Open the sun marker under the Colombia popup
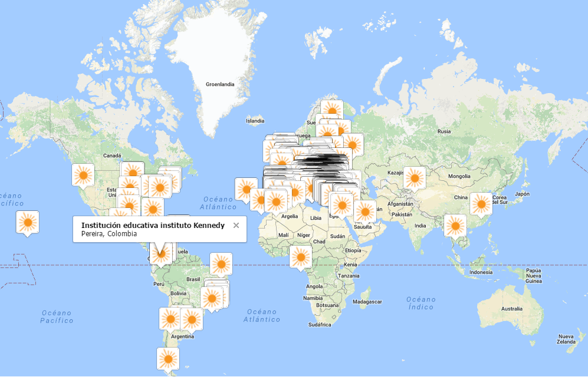 [161, 254]
